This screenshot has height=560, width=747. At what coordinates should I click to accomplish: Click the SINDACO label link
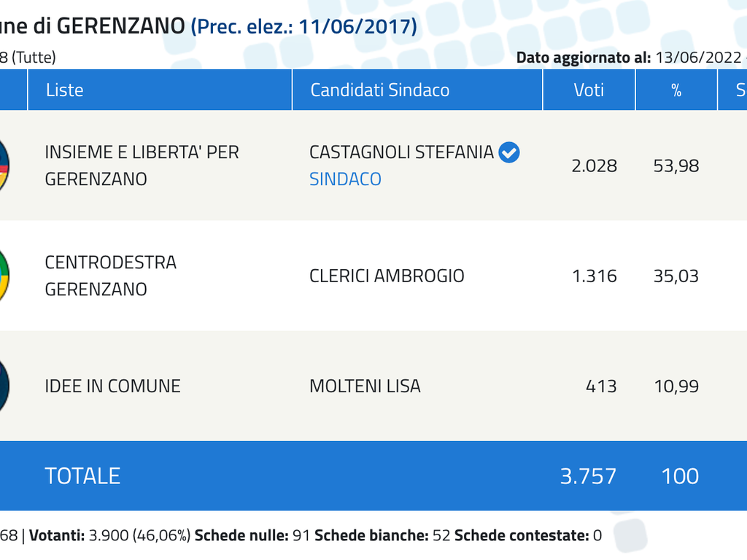tap(345, 179)
